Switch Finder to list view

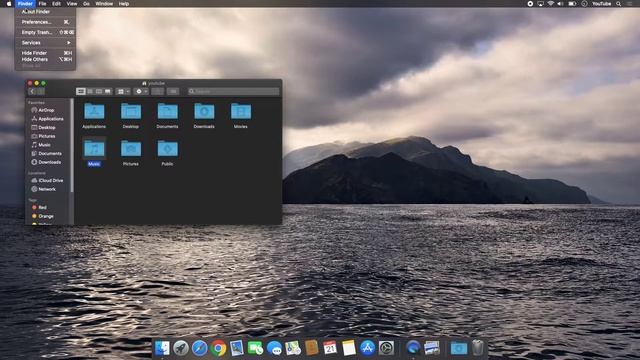[90, 91]
